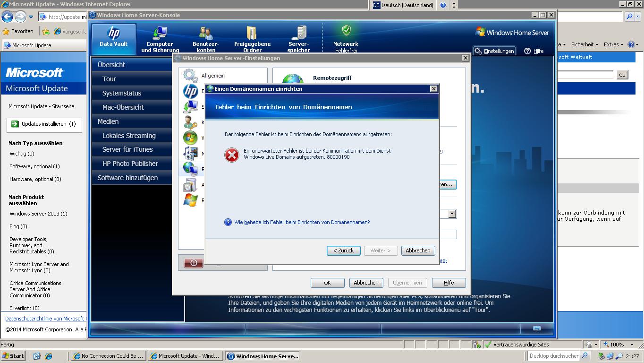Image resolution: width=644 pixels, height=363 pixels.
Task: Select Silverlight (0) product filter
Action: [x=25, y=308]
